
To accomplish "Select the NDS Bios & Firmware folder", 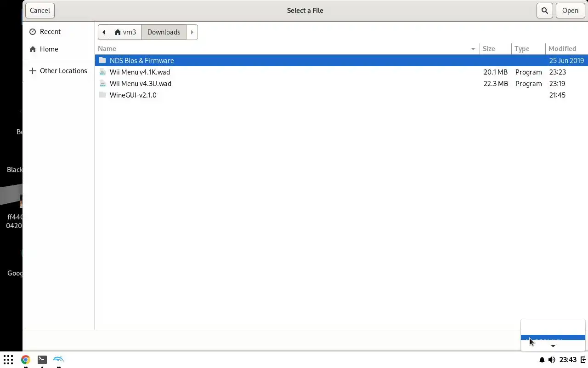I will [x=341, y=60].
